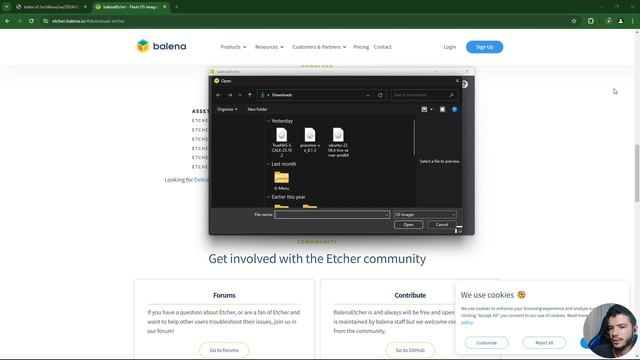Open the Customers & Partners menu

point(320,47)
